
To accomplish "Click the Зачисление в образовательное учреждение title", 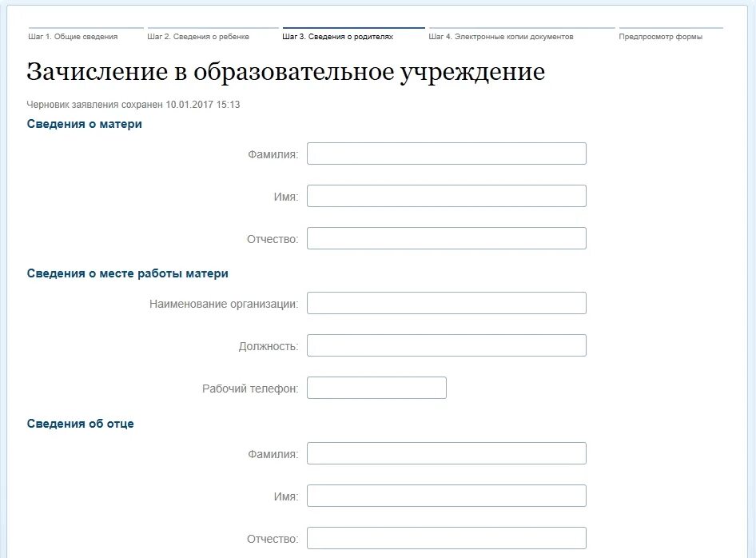I will click(x=285, y=72).
